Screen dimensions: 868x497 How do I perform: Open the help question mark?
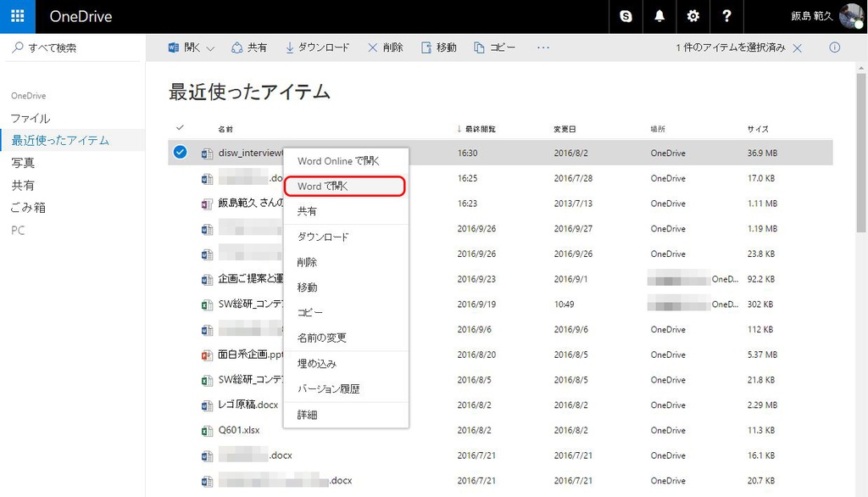(726, 16)
